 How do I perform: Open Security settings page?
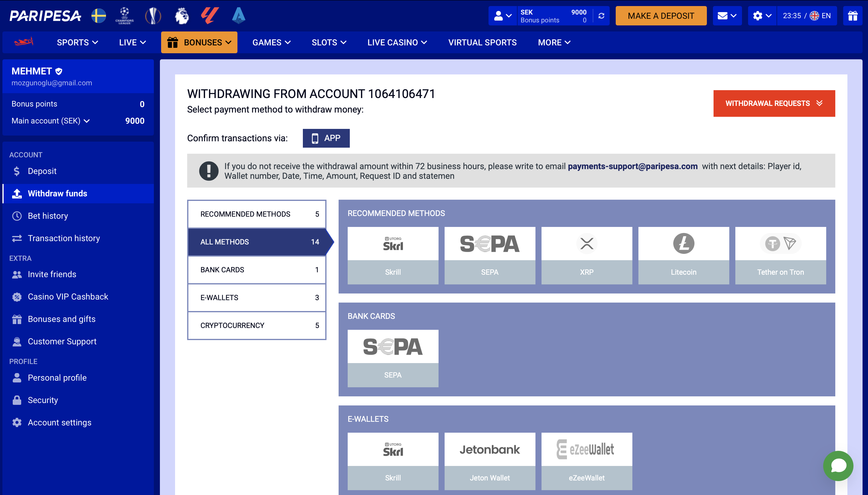pyautogui.click(x=78, y=400)
